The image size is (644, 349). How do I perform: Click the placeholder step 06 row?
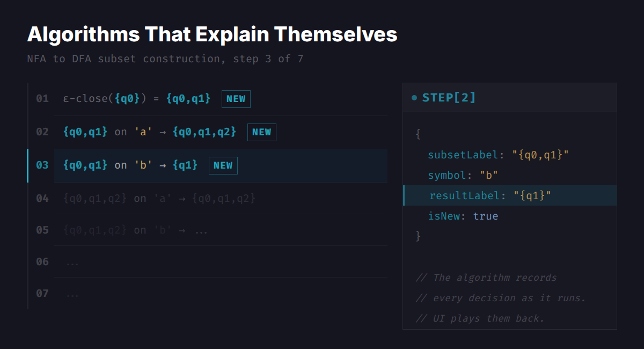coord(220,262)
